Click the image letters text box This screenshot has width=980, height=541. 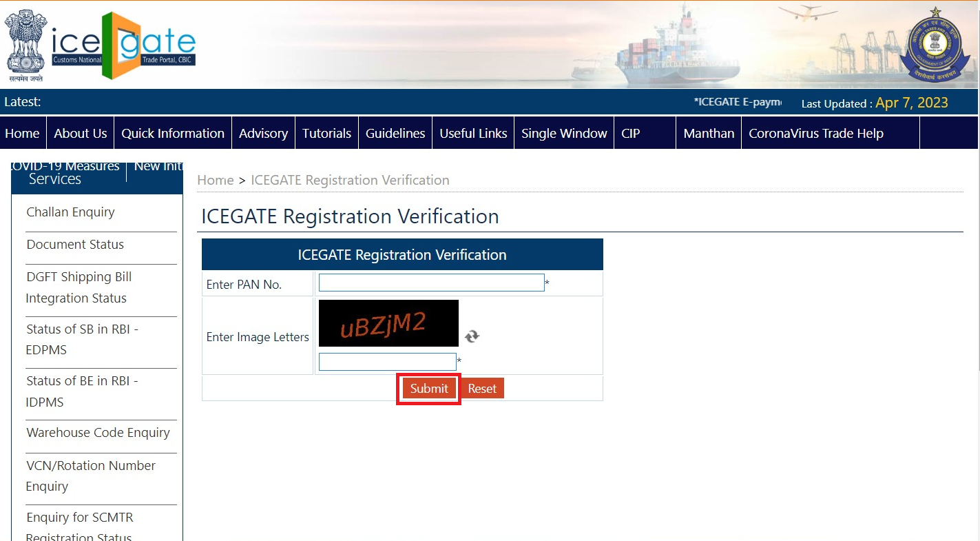click(x=387, y=362)
